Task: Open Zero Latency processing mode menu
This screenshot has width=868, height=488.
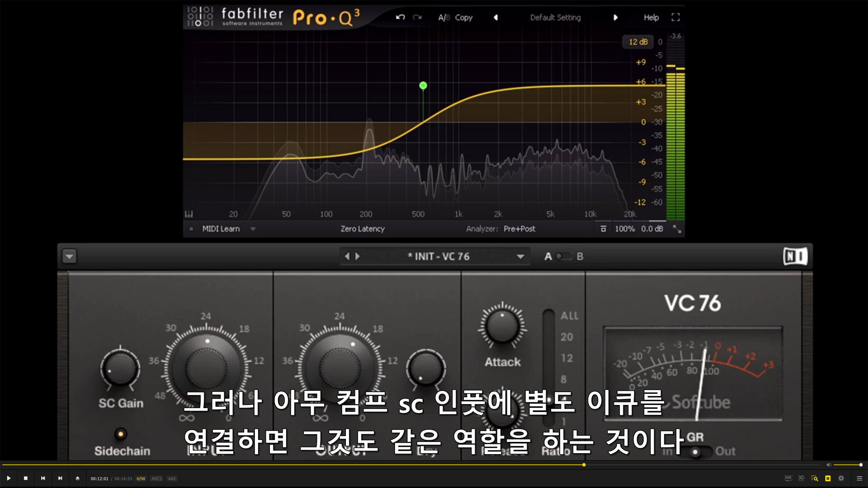Action: [363, 229]
